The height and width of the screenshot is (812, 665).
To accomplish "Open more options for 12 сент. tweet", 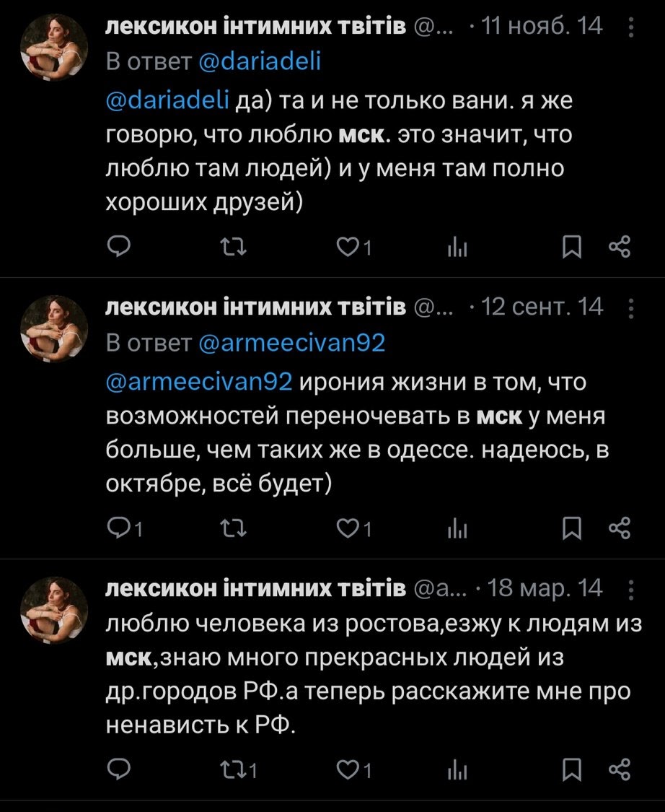I will 632,309.
